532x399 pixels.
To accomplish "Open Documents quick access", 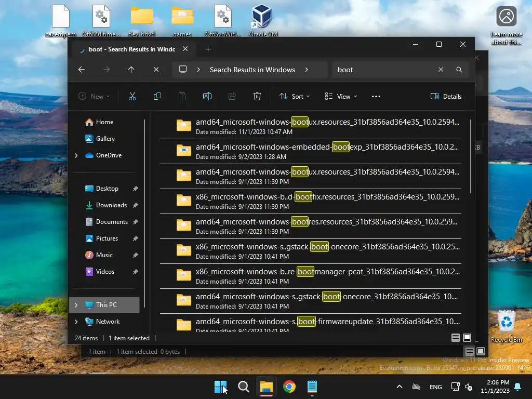I will (x=112, y=222).
